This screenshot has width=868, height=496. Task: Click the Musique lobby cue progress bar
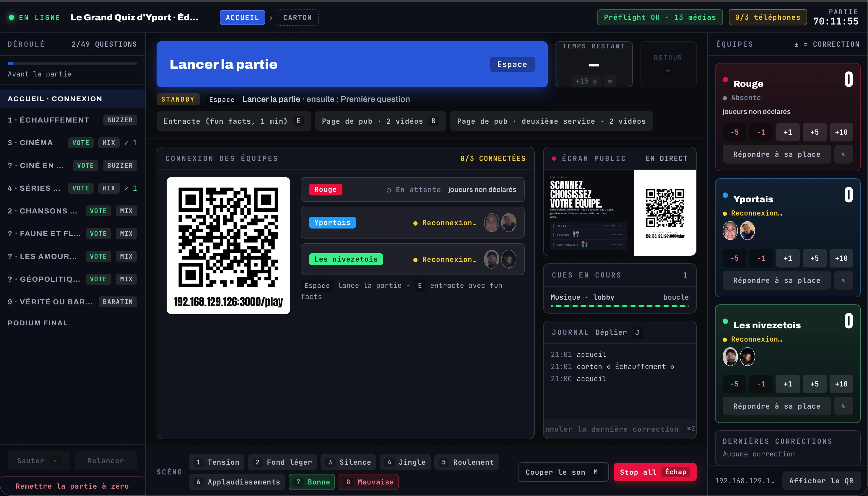pyautogui.click(x=620, y=306)
